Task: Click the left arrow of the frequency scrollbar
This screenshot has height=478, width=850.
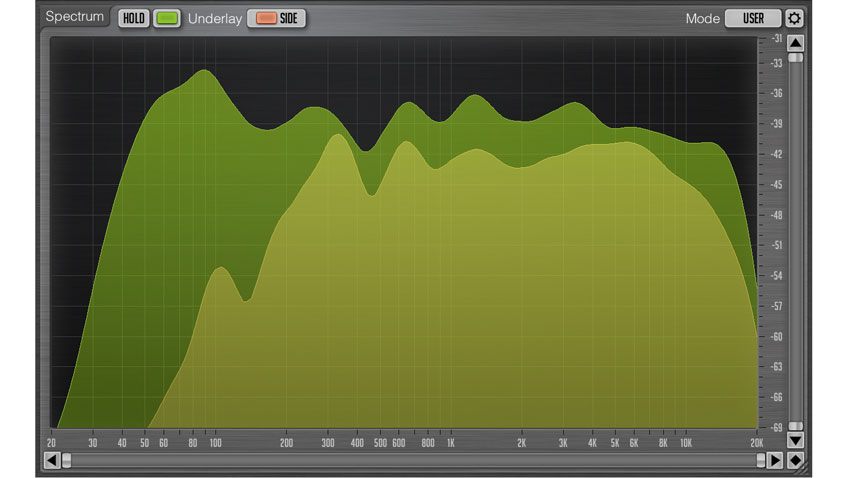Action: click(51, 460)
